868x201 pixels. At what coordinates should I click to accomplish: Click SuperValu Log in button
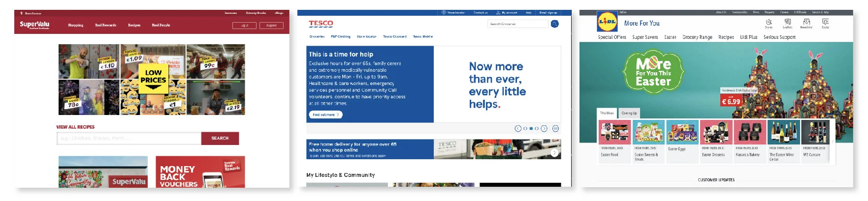click(244, 25)
